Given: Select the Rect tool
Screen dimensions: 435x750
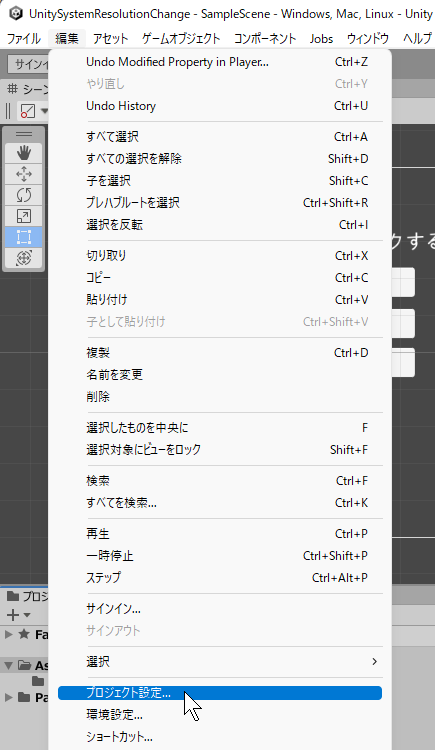Looking at the screenshot, I should coord(24,237).
